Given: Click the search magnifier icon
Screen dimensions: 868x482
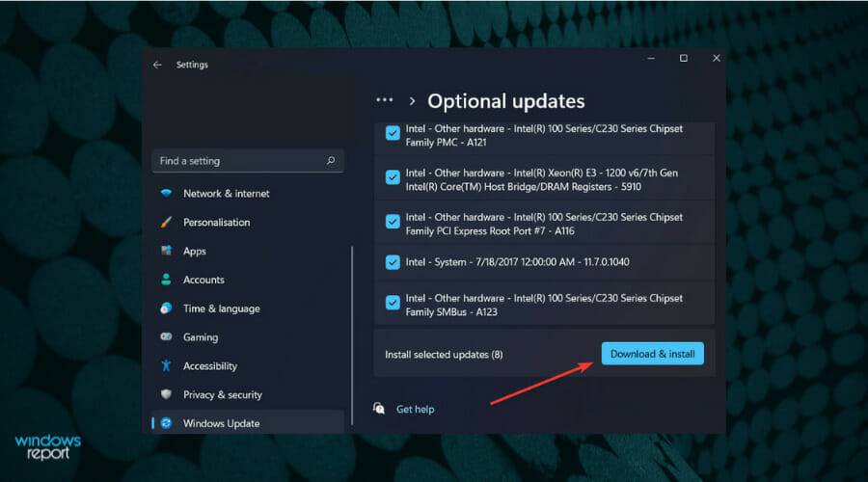Looking at the screenshot, I should [331, 160].
